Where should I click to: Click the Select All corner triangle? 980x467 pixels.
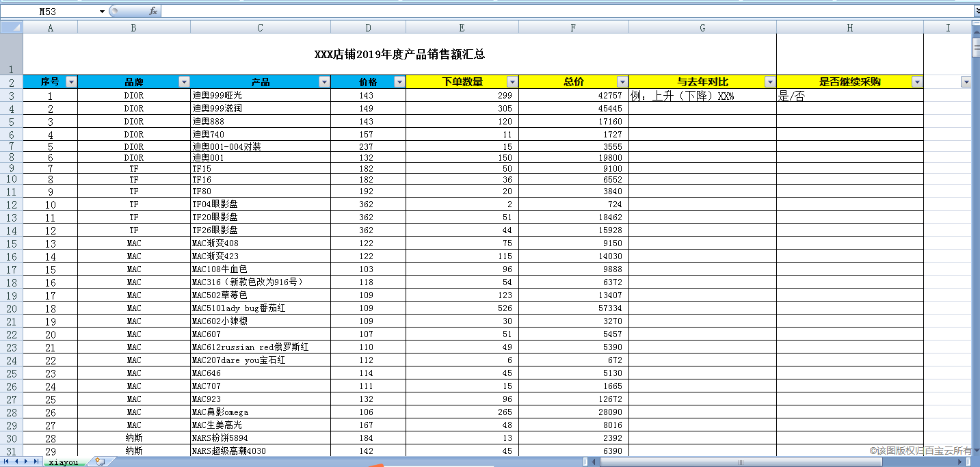tap(12, 27)
